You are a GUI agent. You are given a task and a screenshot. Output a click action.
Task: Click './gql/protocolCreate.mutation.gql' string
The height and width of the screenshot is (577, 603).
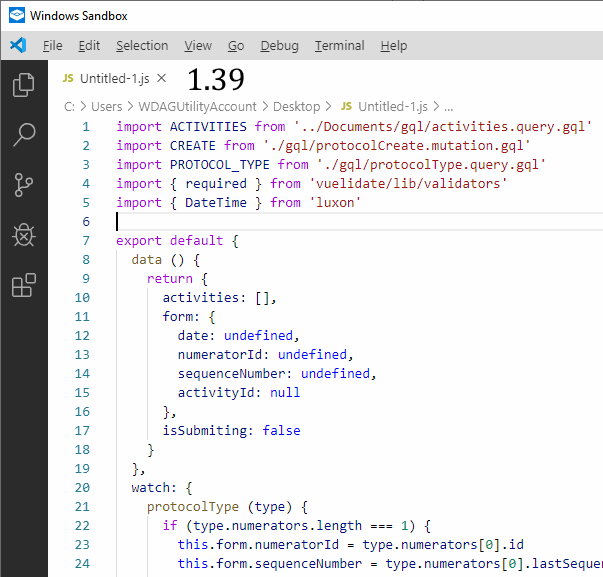pos(396,146)
